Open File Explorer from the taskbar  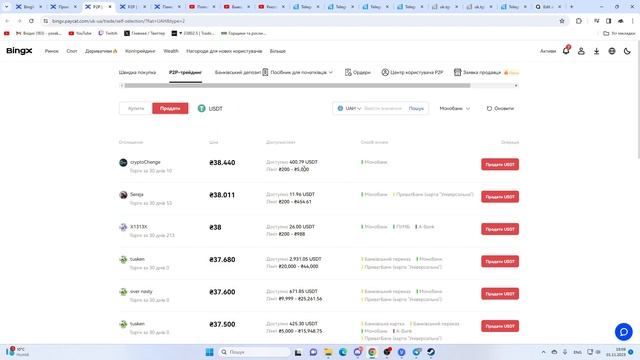(x=328, y=352)
